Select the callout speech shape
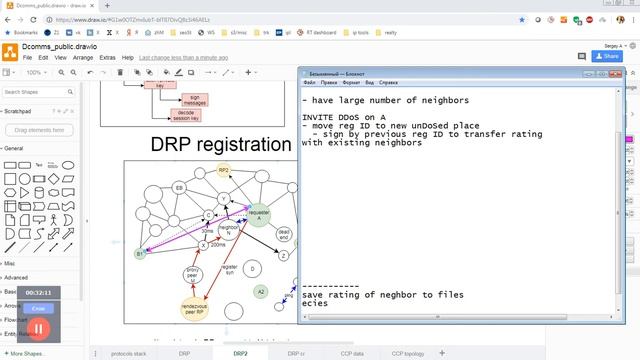Image resolution: width=640 pixels, height=360 pixels. pos(39,220)
